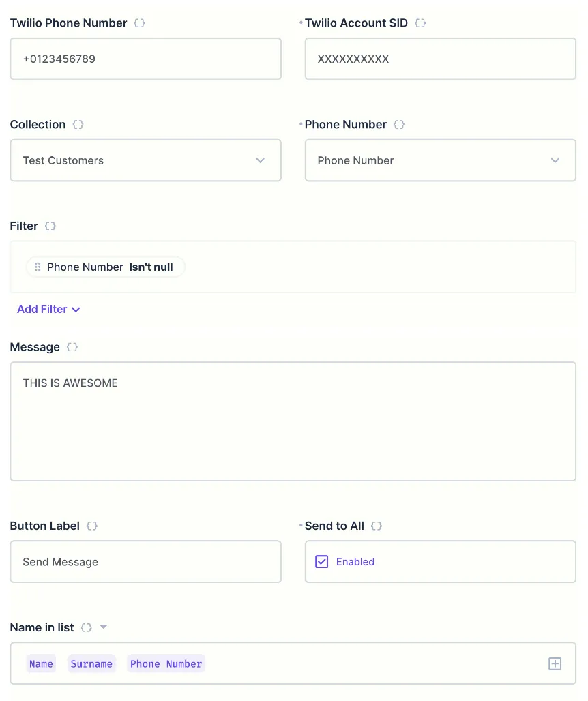Collapse the Name in list section

(x=103, y=627)
